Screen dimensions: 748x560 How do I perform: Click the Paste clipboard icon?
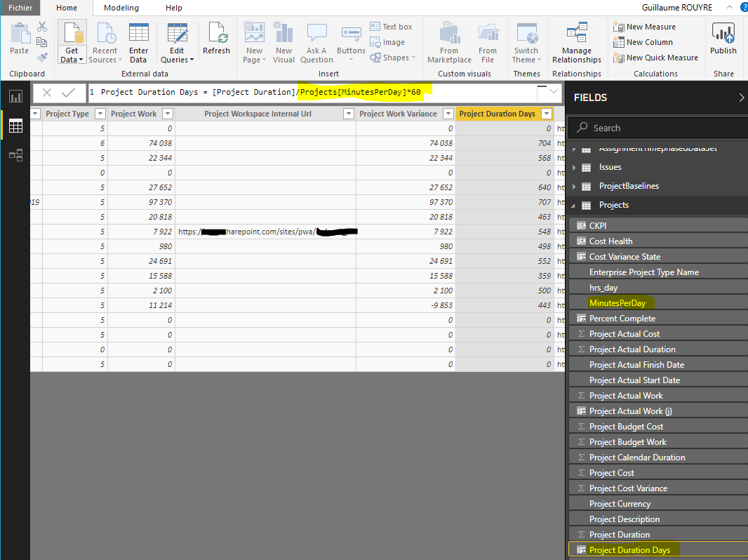pos(20,39)
